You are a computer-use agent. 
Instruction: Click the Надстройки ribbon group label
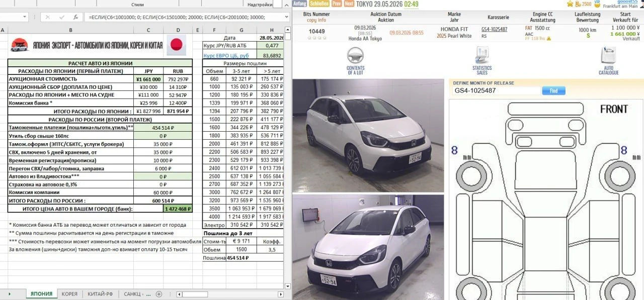tap(260, 5)
